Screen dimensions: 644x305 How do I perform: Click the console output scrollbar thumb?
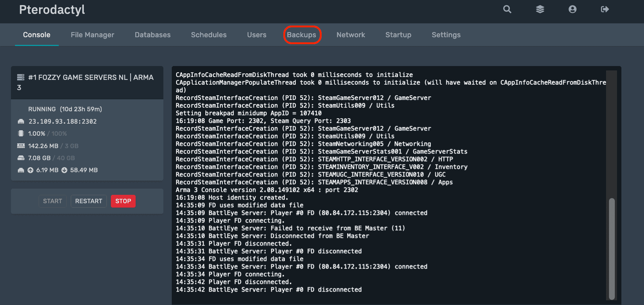click(612, 248)
